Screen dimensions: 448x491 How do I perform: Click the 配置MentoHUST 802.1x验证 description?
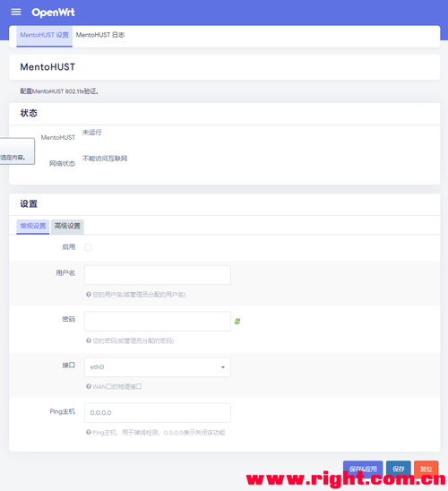pos(59,91)
